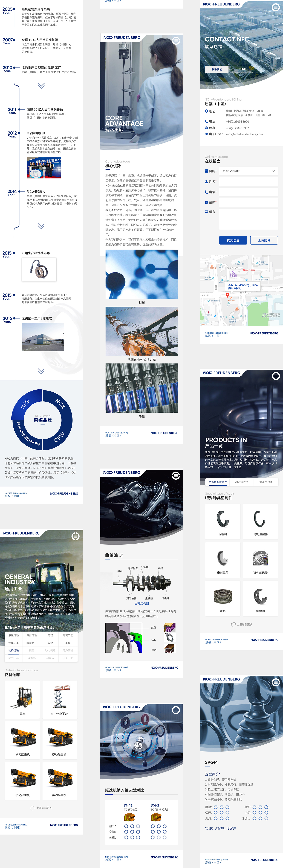The image size is (283, 868).
Task: Click the 提交信息 submit button
Action: (x=233, y=240)
